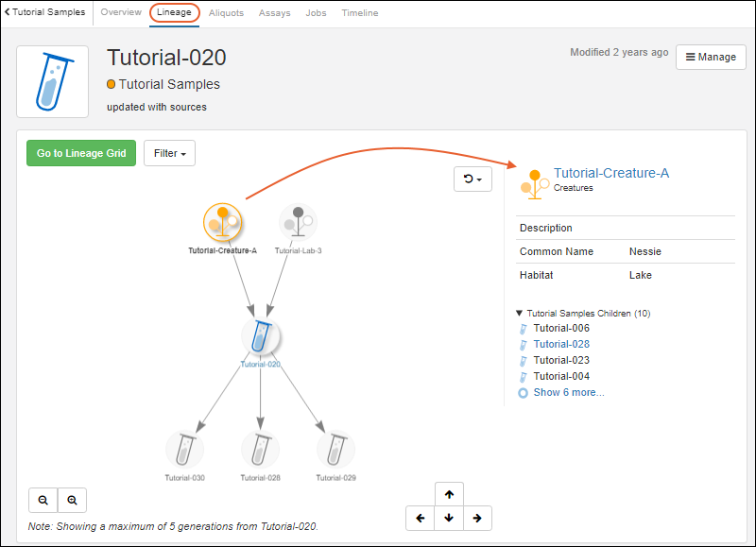Image resolution: width=756 pixels, height=547 pixels.
Task: Pan the graph up
Action: 449,494
